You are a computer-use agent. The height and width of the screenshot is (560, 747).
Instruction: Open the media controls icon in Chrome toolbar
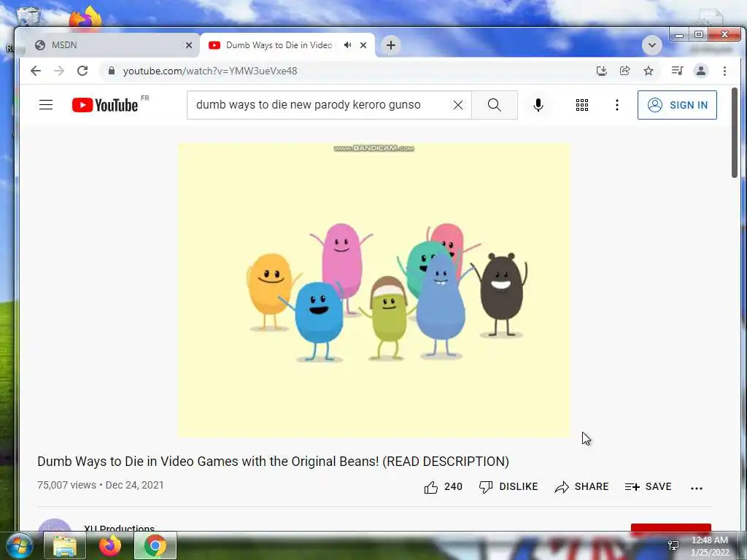(677, 71)
